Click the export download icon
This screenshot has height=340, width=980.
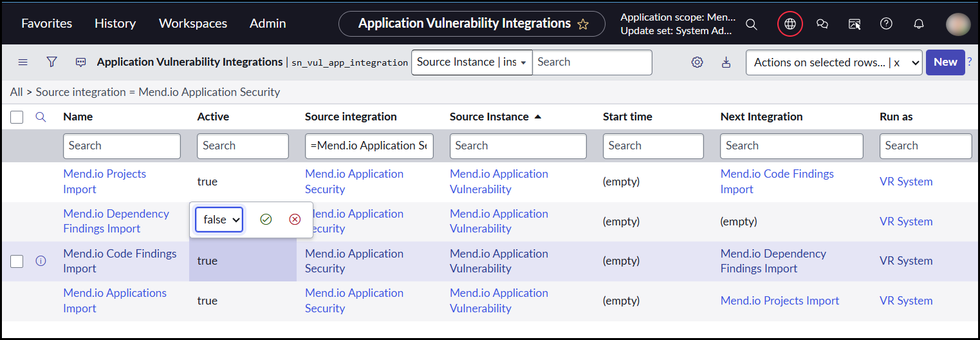pos(726,62)
